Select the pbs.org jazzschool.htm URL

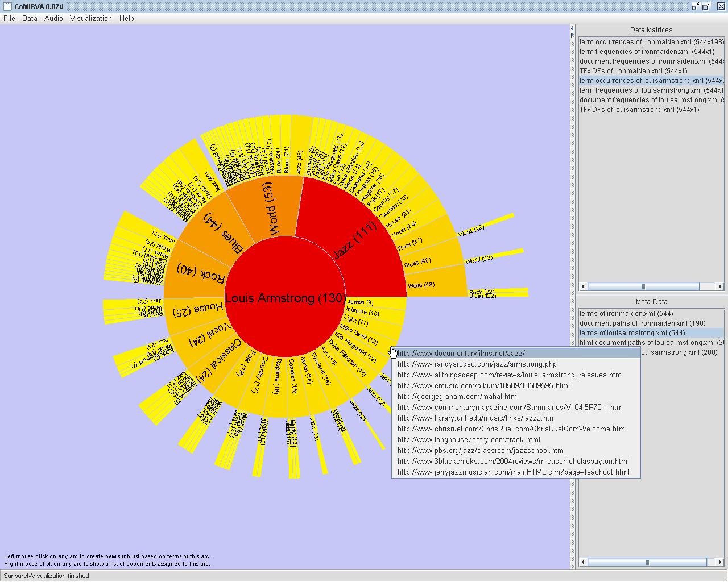(516, 450)
